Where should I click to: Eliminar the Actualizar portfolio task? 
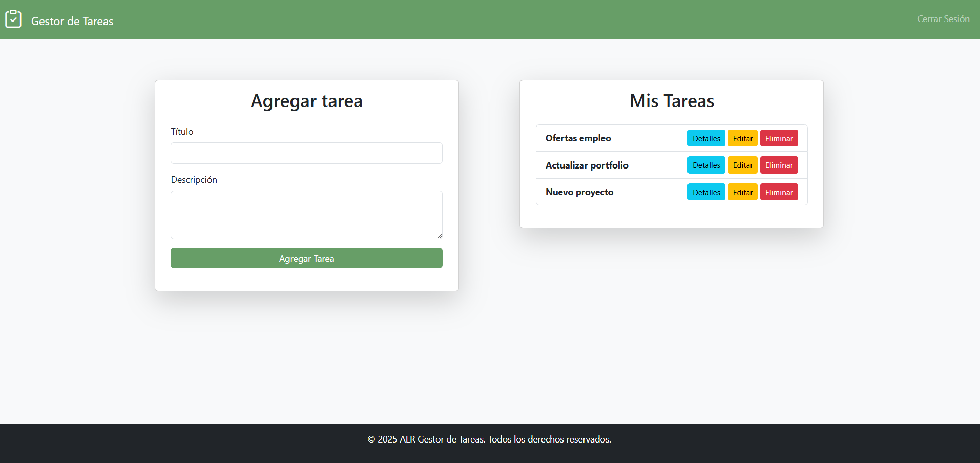[x=779, y=165]
